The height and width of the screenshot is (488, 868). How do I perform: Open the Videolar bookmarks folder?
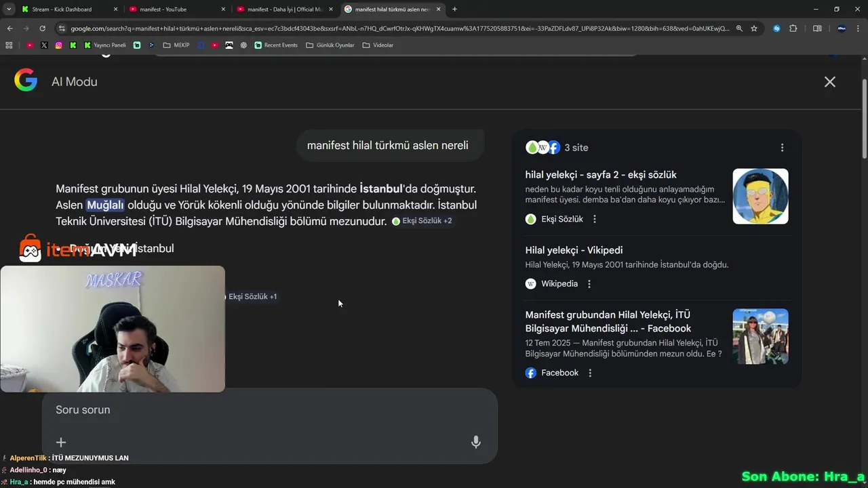(378, 45)
